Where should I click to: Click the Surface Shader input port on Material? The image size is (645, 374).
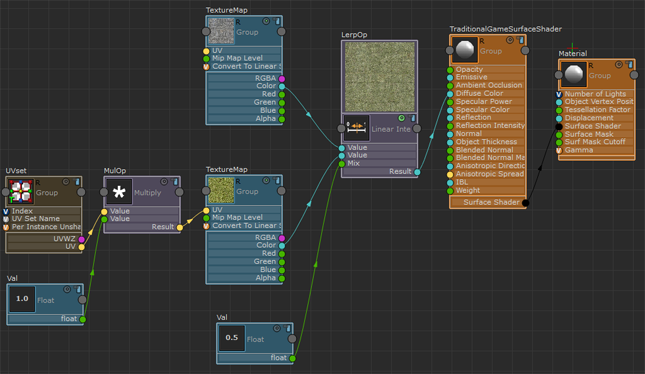tap(559, 127)
